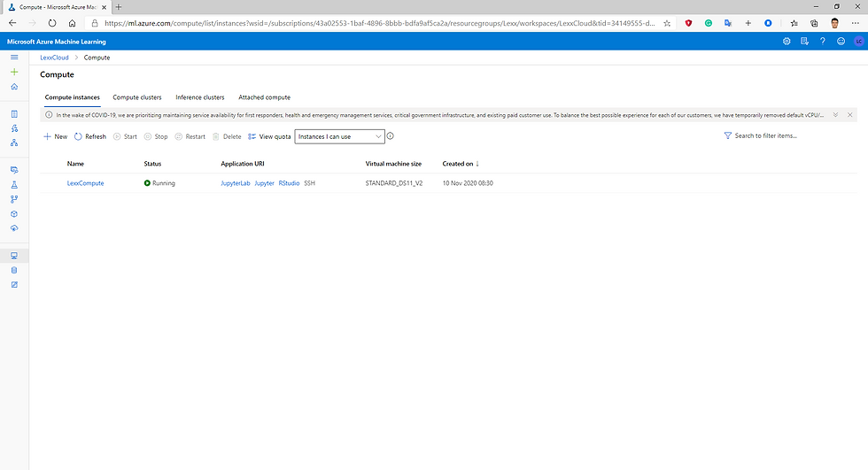Open Notebooks from the sidebar
The image size is (868, 470).
14,114
